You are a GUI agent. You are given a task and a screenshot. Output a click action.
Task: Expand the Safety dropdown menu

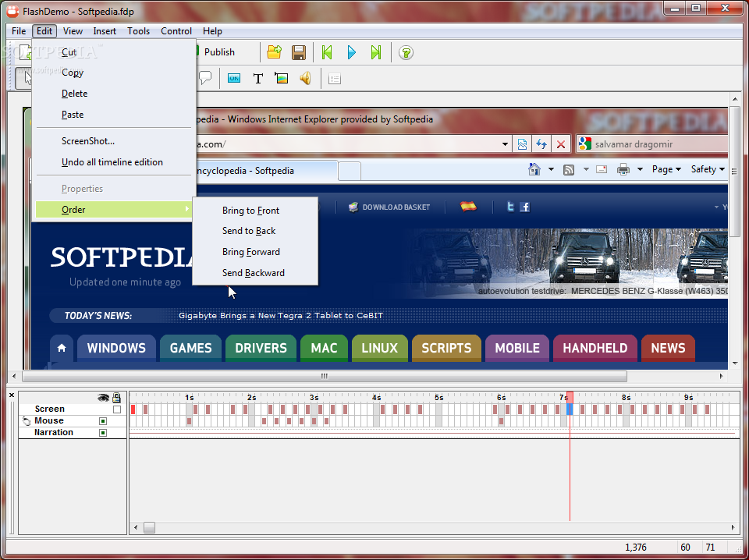(708, 169)
